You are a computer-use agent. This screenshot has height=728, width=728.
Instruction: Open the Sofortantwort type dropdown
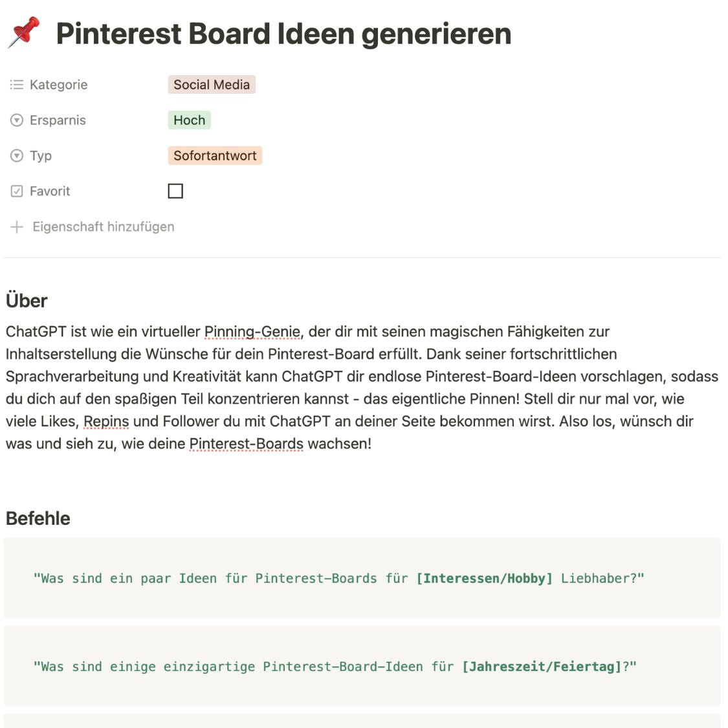pos(215,156)
